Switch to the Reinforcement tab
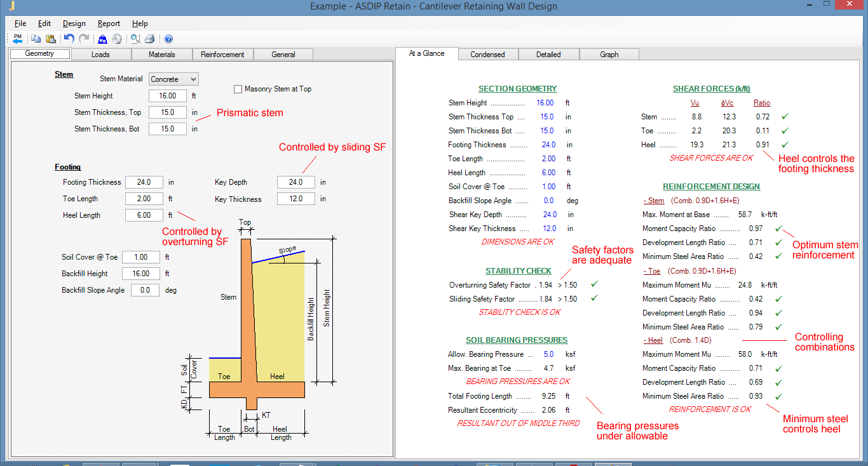 click(222, 55)
